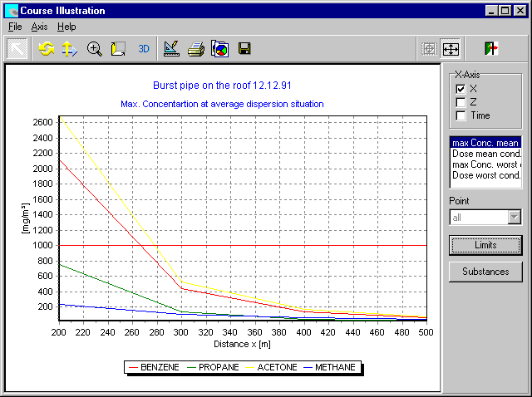Click the four-arrows fit view icon
Viewport: 532px width, 397px height.
click(451, 49)
